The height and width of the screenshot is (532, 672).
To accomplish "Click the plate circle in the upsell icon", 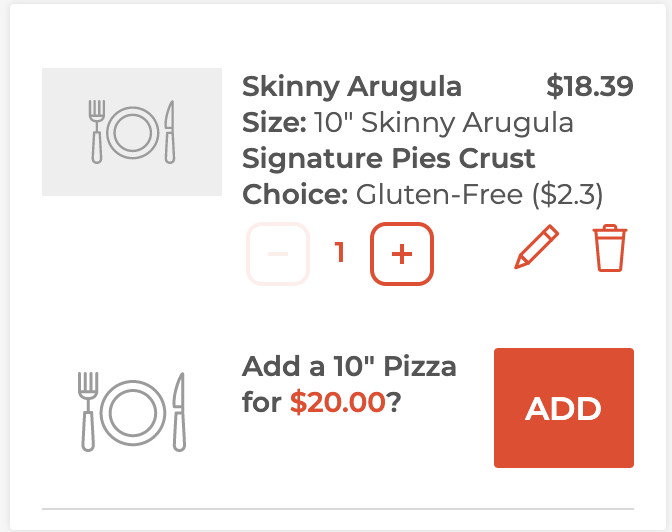I will click(x=133, y=413).
